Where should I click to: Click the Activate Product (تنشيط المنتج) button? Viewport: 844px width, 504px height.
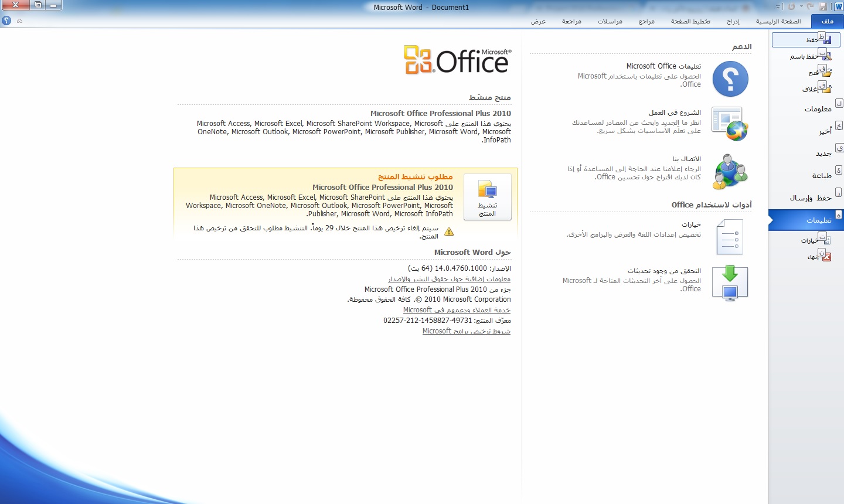[x=487, y=197]
